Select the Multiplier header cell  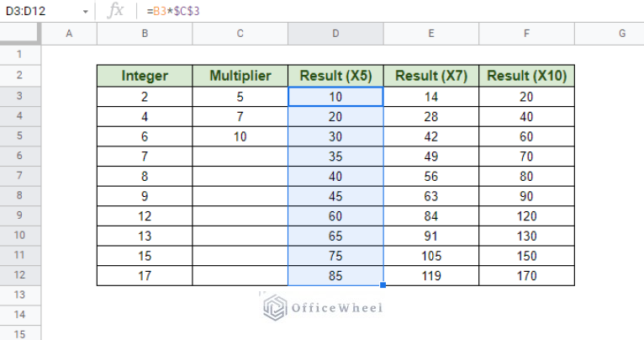[x=240, y=76]
